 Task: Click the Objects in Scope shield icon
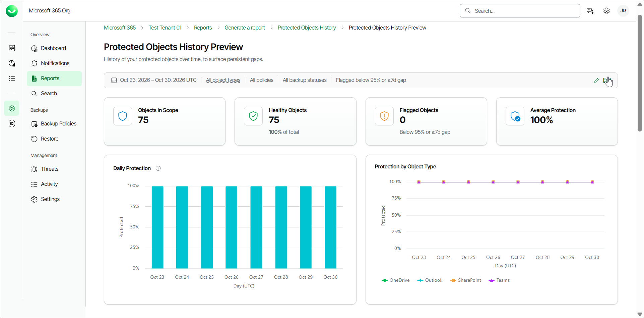(x=123, y=116)
